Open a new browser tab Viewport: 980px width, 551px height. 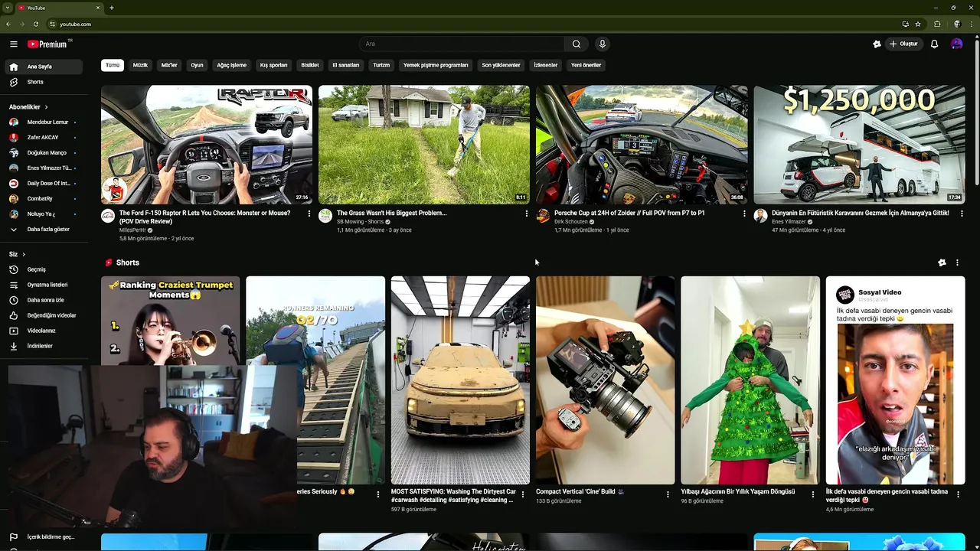tap(112, 8)
